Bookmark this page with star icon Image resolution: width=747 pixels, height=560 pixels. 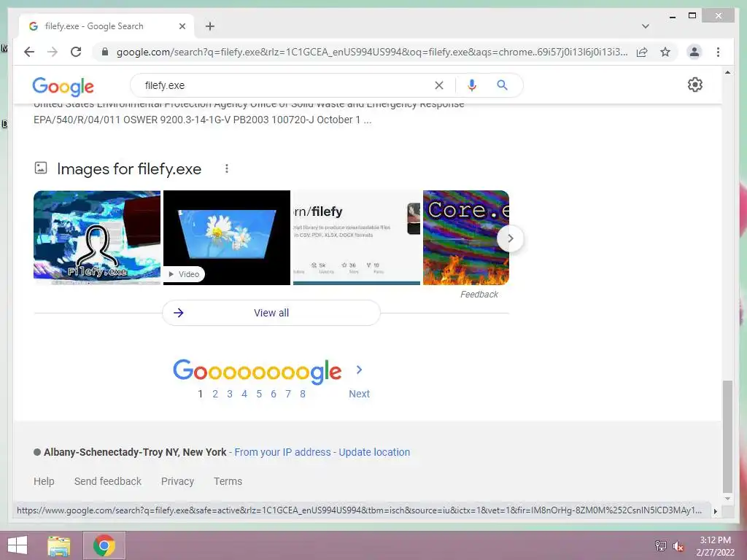pos(665,52)
